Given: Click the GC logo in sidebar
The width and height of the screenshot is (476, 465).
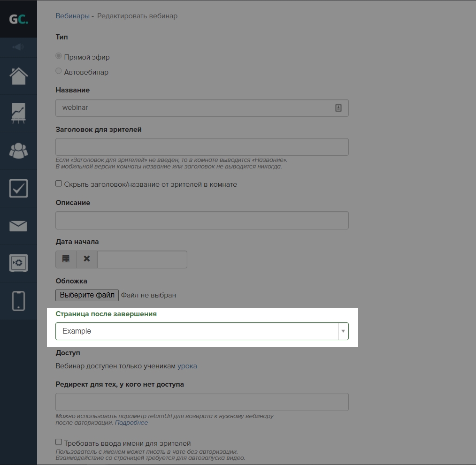Looking at the screenshot, I should click(x=18, y=19).
